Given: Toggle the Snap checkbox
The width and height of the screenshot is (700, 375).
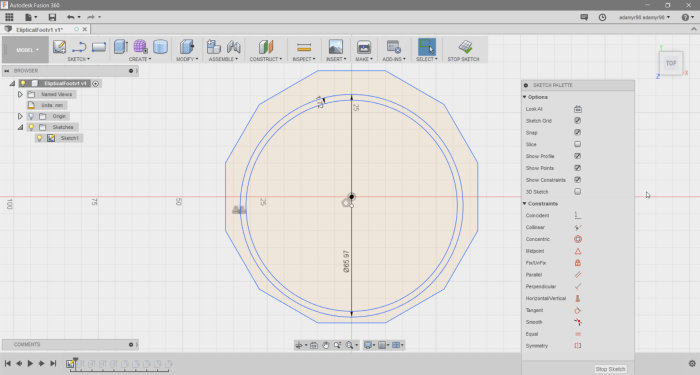Looking at the screenshot, I should [x=578, y=133].
